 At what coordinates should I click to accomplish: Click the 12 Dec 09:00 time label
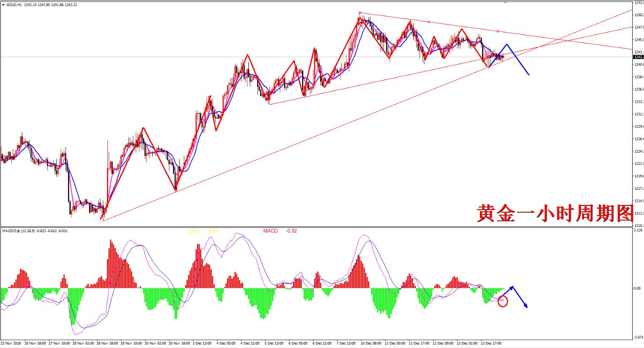443,343
